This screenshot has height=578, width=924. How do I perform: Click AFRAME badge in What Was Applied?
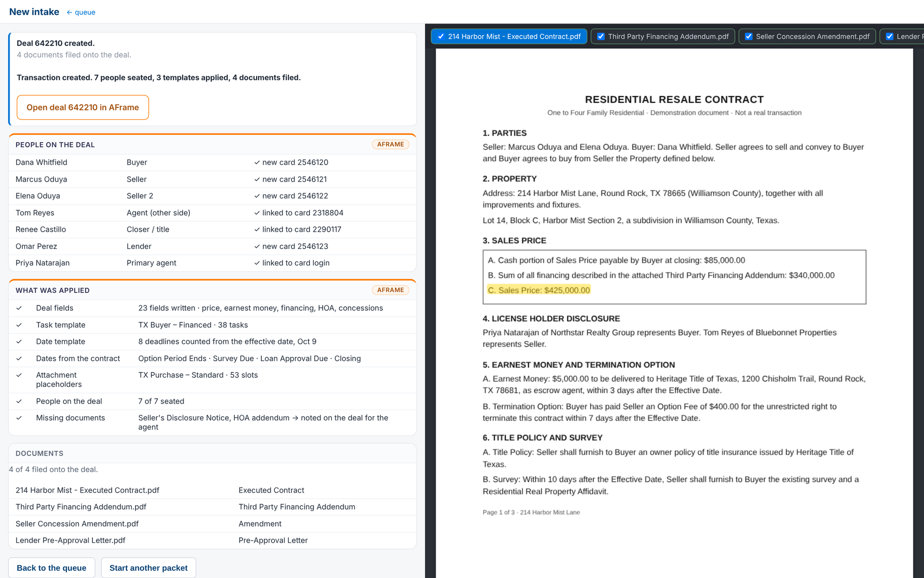point(390,290)
